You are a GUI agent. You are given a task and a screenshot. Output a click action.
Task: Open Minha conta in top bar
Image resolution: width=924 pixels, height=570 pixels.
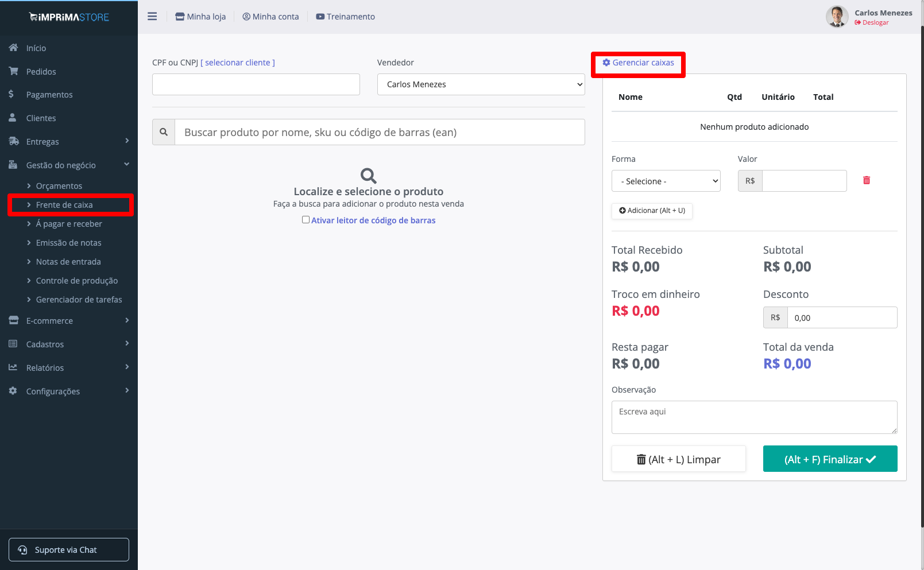coord(270,17)
